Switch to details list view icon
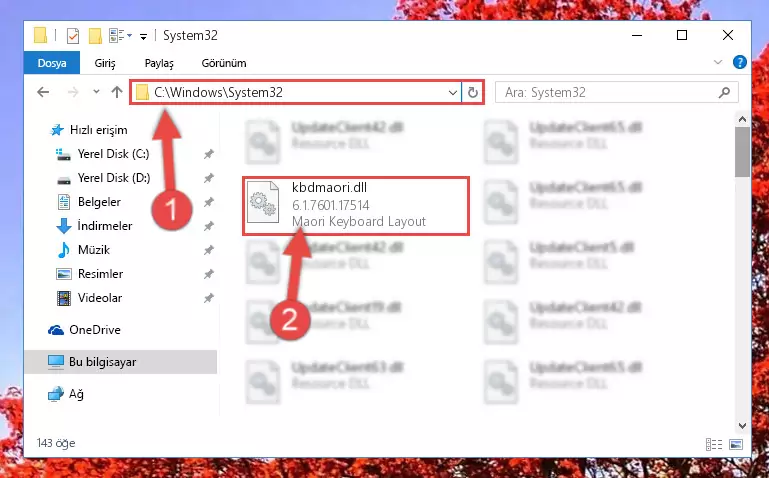This screenshot has height=478, width=769. click(x=714, y=444)
